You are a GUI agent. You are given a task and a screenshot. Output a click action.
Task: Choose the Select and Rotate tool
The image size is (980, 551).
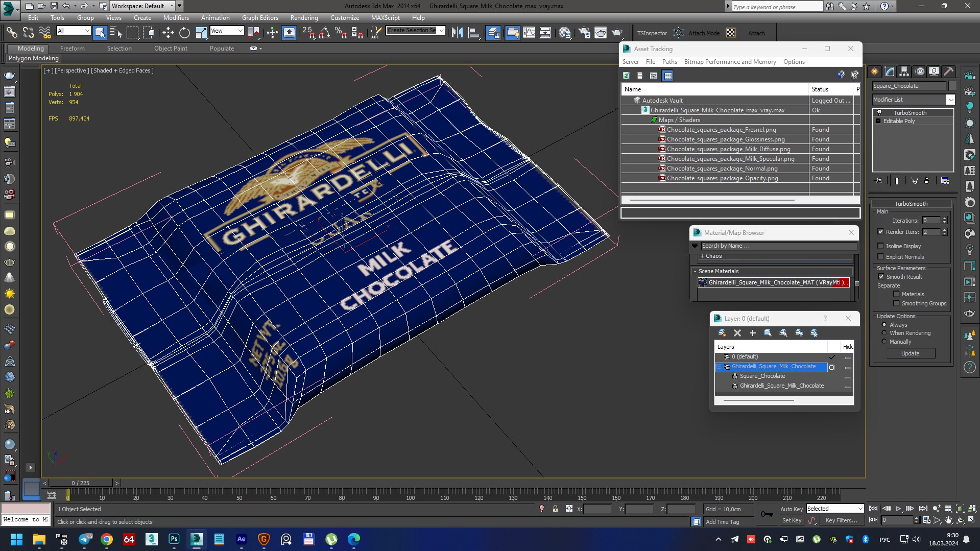pyautogui.click(x=184, y=33)
